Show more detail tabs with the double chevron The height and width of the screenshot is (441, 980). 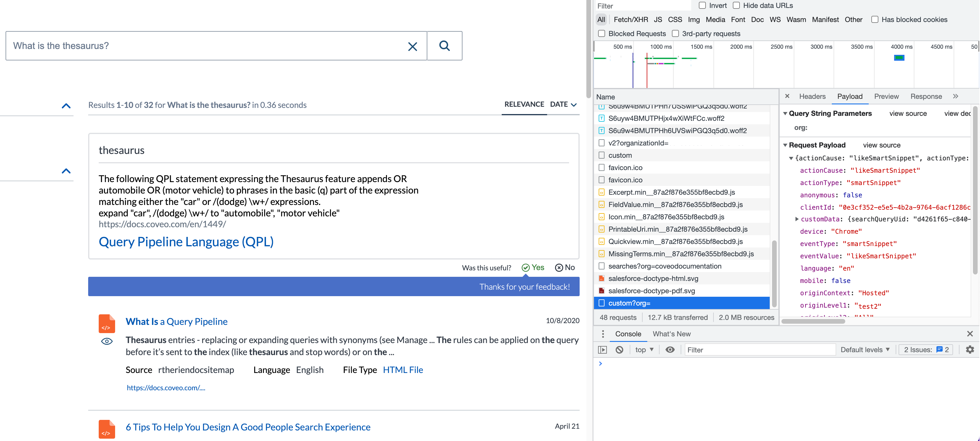tap(955, 96)
